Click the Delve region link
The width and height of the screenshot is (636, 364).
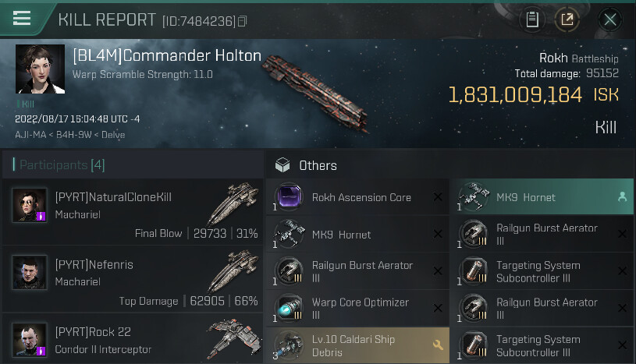point(113,135)
